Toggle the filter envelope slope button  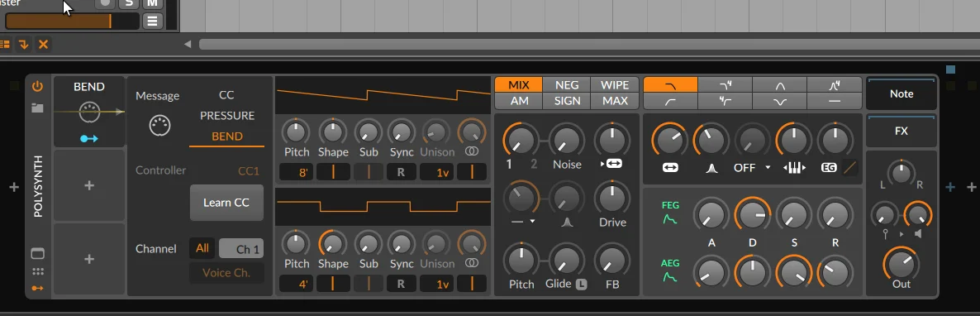(849, 168)
